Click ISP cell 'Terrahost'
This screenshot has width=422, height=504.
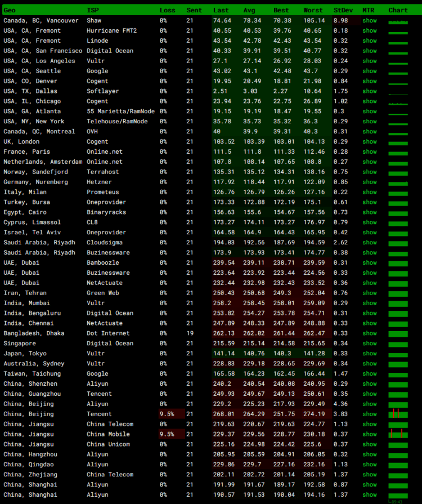click(x=103, y=172)
